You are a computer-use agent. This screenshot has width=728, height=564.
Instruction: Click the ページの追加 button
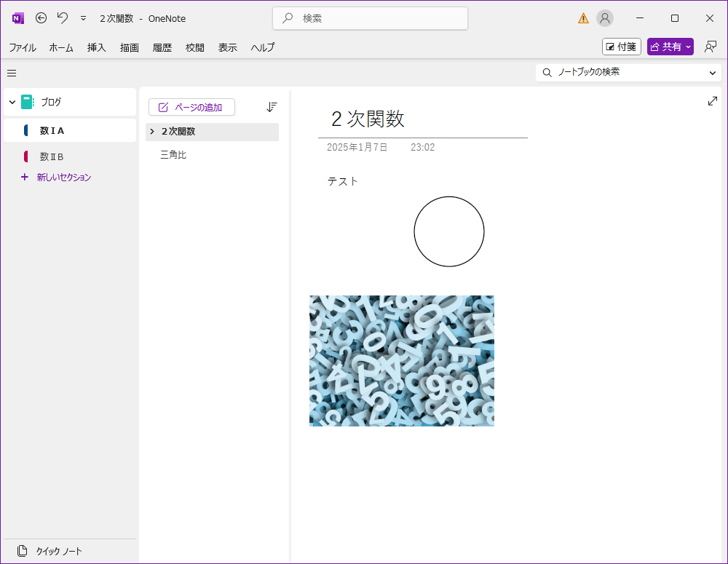point(191,107)
